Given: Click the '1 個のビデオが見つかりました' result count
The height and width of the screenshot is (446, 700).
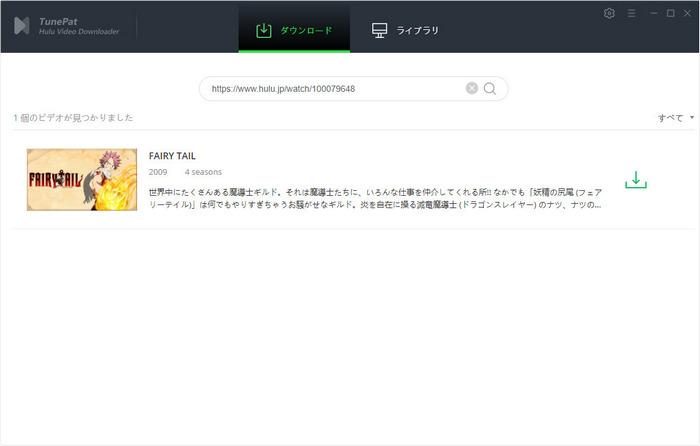Looking at the screenshot, I should tap(73, 118).
